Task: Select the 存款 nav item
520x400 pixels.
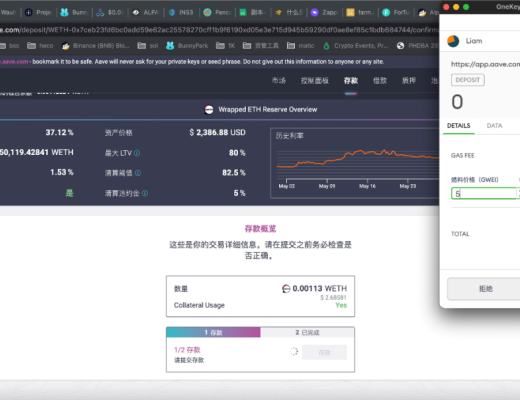Action: tap(351, 80)
